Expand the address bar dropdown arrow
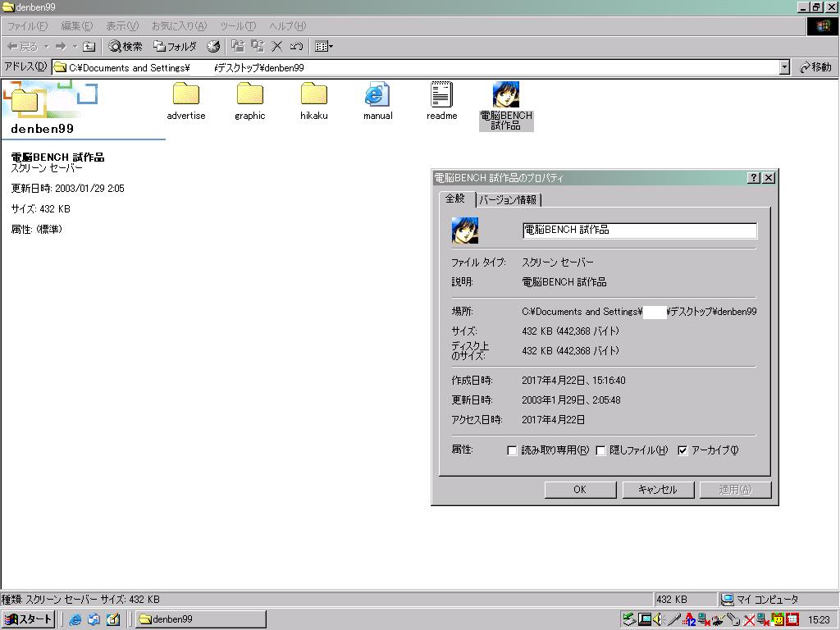This screenshot has height=630, width=840. pos(784,67)
